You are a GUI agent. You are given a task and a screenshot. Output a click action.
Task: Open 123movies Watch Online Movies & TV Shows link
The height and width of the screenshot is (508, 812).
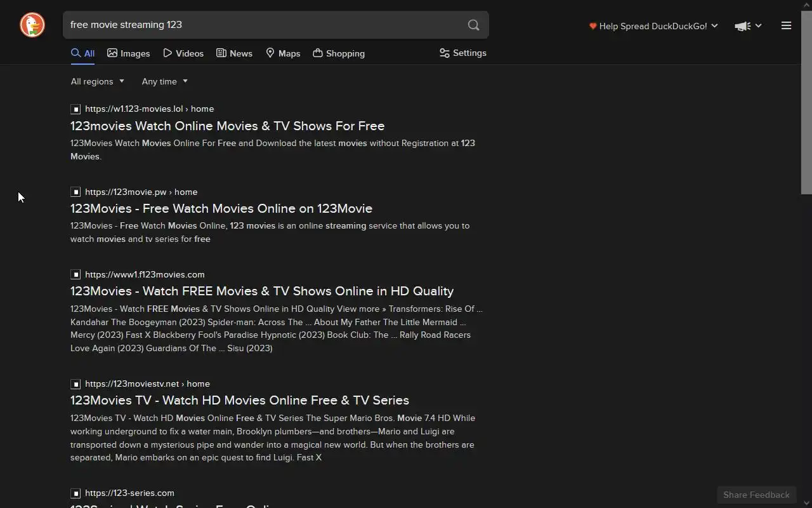(227, 126)
